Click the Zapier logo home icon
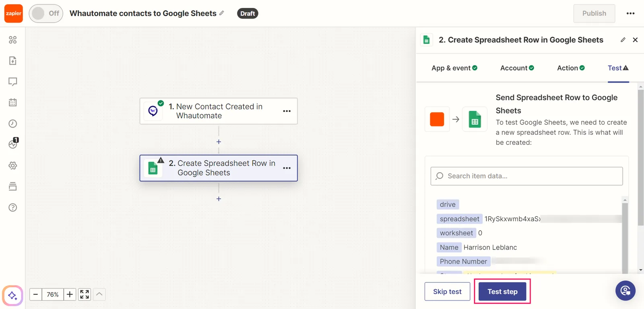 coord(14,13)
